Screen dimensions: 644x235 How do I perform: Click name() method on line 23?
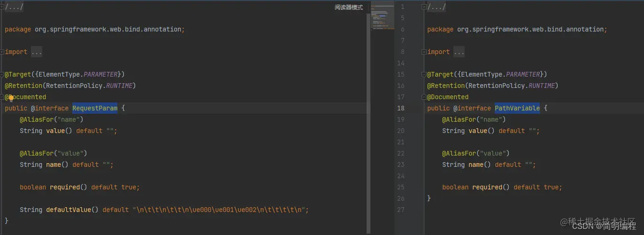(480, 164)
